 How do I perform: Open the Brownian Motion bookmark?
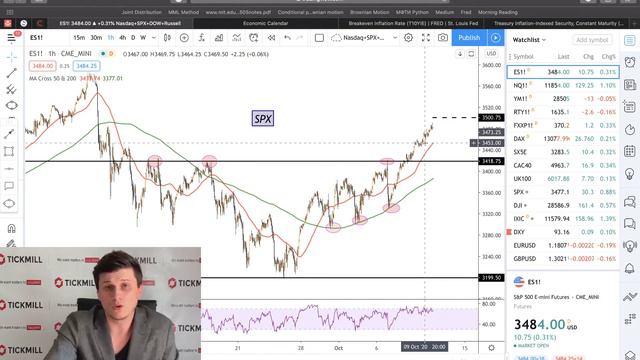(369, 12)
